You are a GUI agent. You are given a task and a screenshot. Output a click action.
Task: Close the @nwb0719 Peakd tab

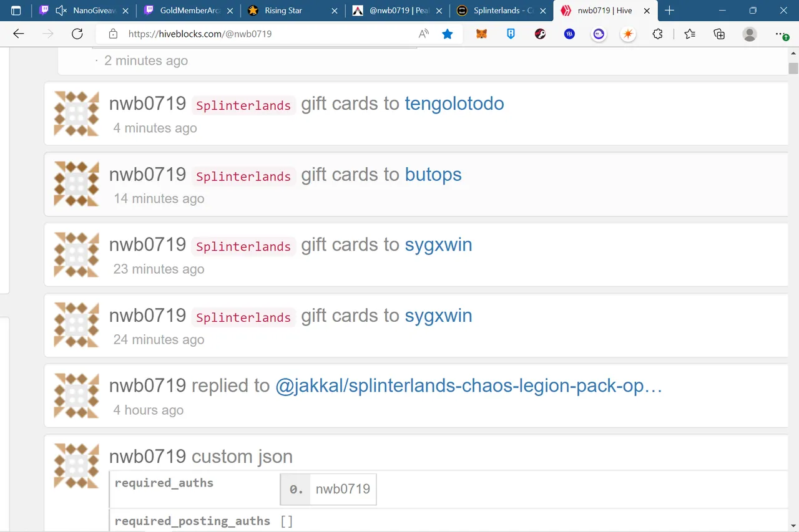[439, 11]
